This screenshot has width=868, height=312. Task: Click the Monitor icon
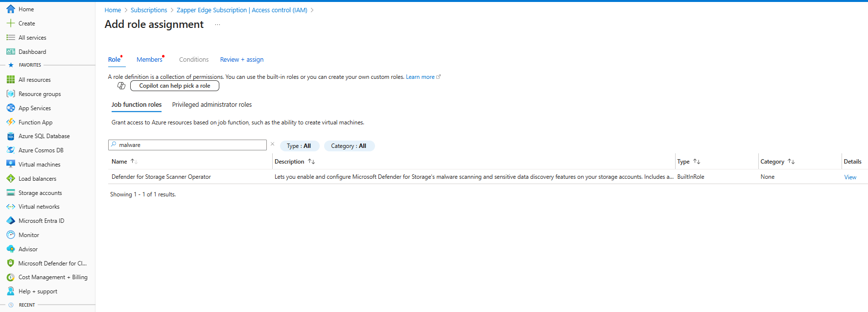11,235
